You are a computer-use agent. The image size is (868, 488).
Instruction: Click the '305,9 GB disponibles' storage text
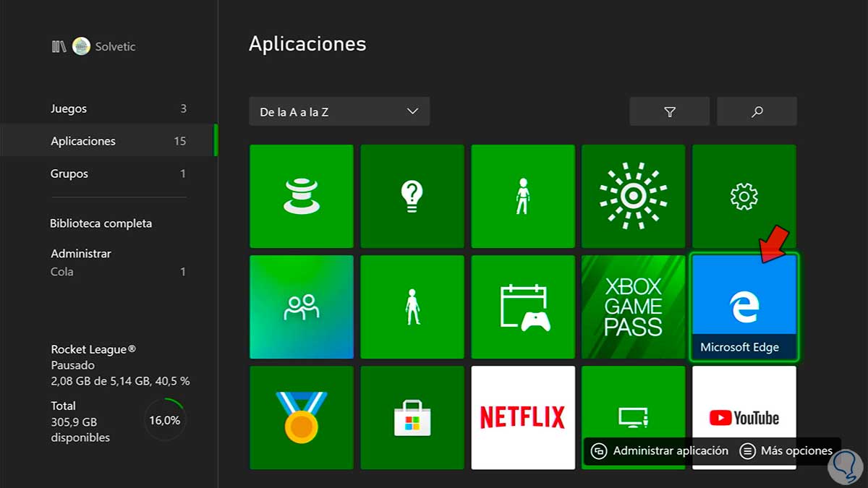[80, 429]
